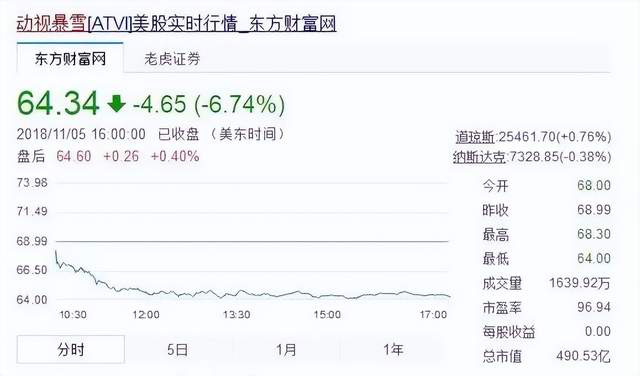Image resolution: width=640 pixels, height=376 pixels.
Task: Click the 总市值 market cap value
Action: pyautogui.click(x=583, y=356)
